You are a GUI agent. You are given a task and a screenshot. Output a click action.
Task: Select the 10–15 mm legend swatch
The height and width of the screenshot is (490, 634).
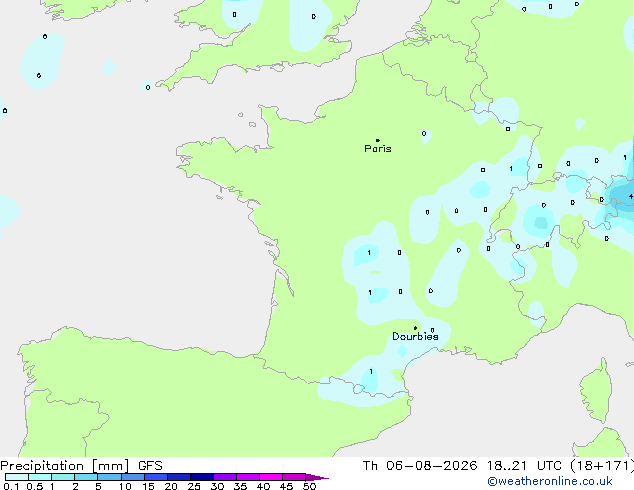(133, 477)
